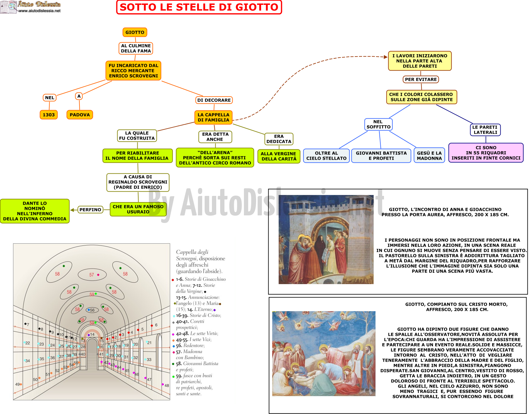Click the ceiling medallion numbered 57
The height and width of the screenshot is (414, 532).
[x=92, y=275]
